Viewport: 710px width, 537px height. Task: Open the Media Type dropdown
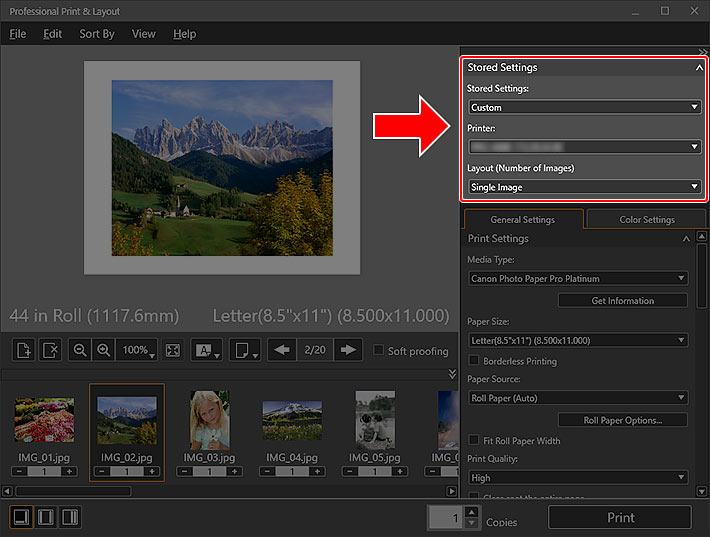click(x=577, y=278)
